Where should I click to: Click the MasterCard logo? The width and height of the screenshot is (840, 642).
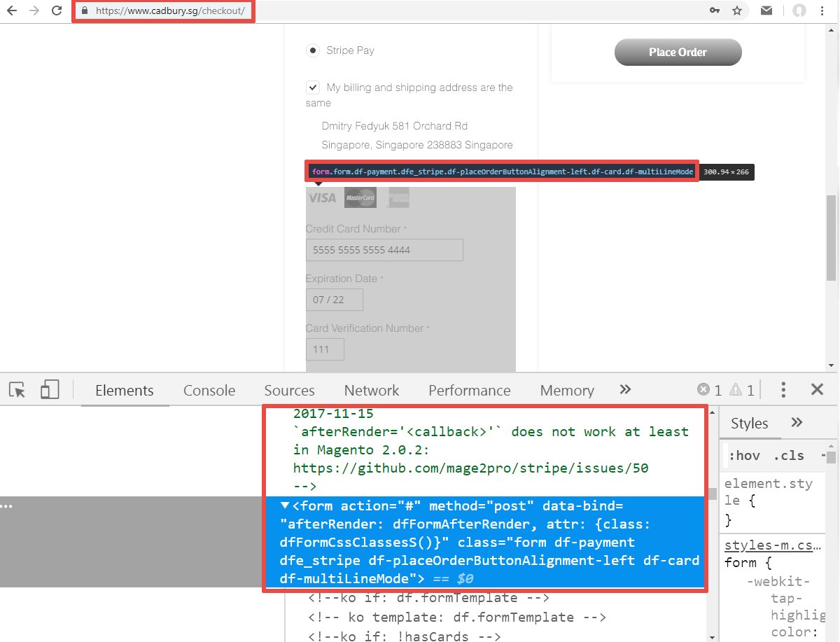click(x=360, y=198)
